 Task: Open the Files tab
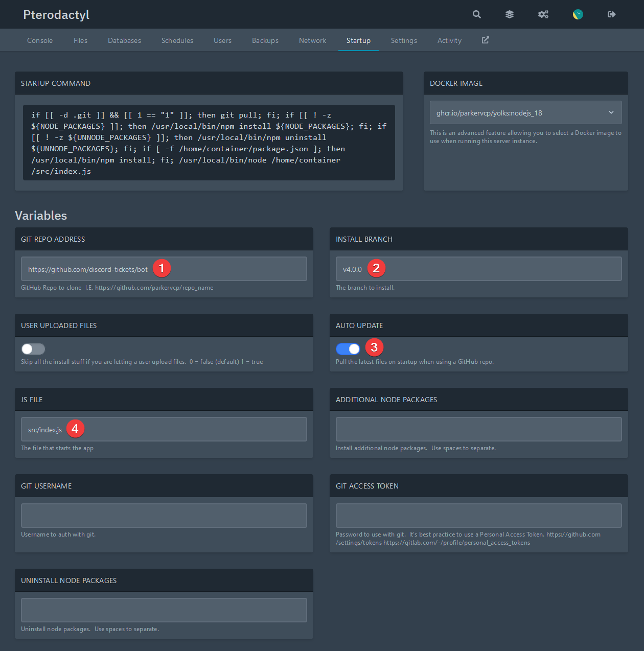click(x=80, y=40)
